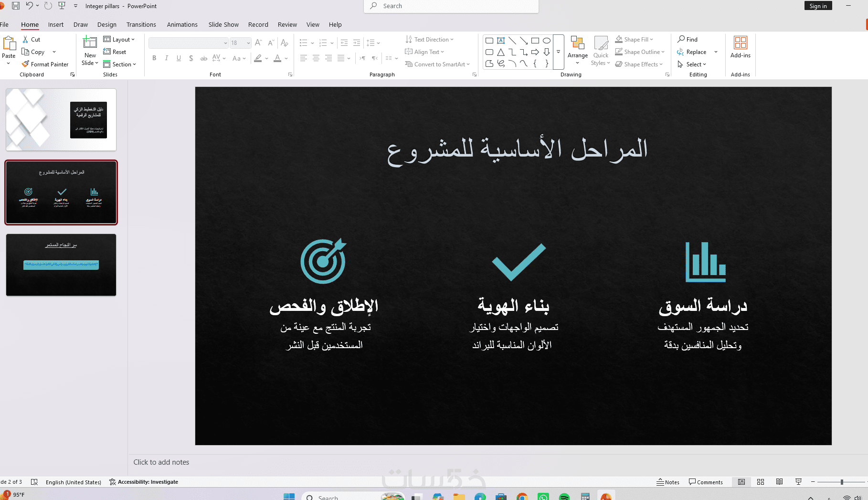The height and width of the screenshot is (500, 868).
Task: Toggle Bold formatting
Action: [154, 58]
